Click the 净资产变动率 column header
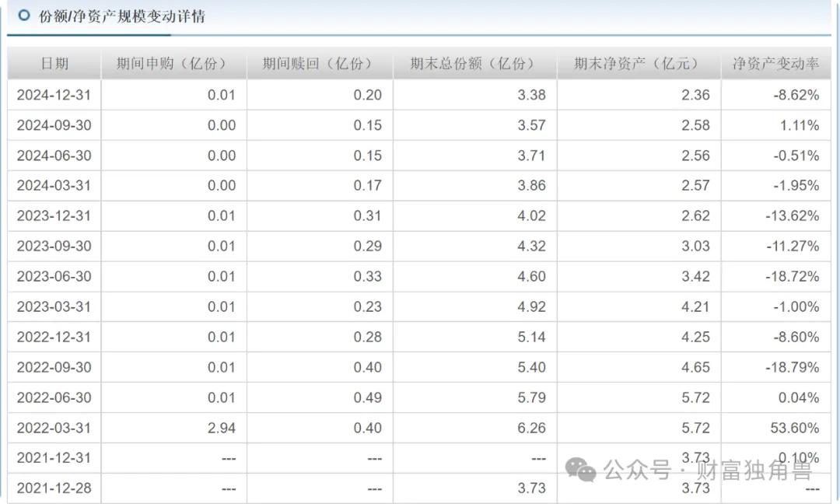Viewport: 840px width, 504px height. 775,64
